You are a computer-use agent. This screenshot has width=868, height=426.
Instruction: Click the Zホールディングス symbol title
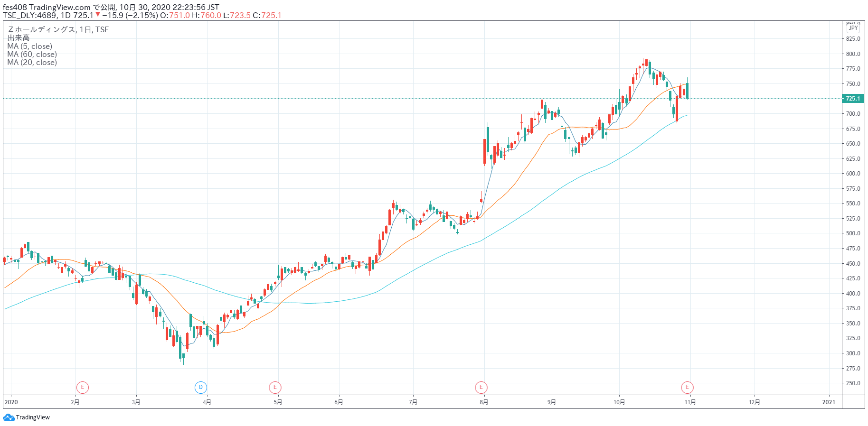click(x=42, y=29)
